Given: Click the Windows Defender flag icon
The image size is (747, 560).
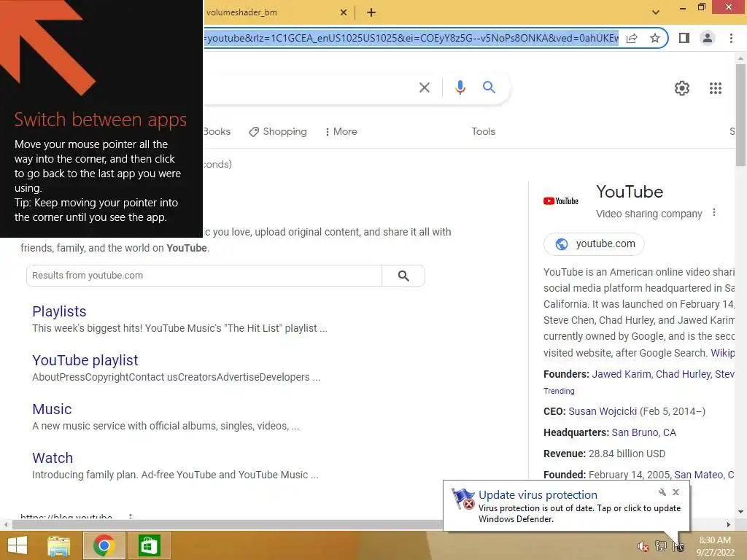Looking at the screenshot, I should [x=463, y=499].
